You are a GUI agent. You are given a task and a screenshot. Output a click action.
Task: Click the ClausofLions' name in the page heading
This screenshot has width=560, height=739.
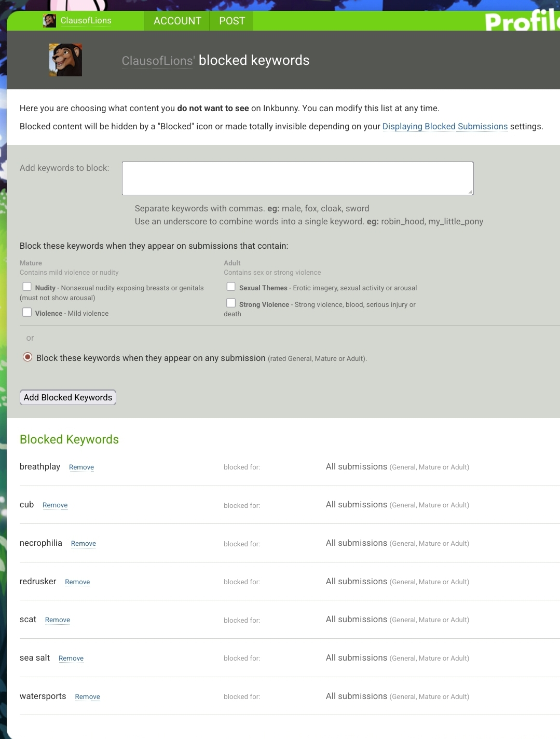[x=158, y=61]
